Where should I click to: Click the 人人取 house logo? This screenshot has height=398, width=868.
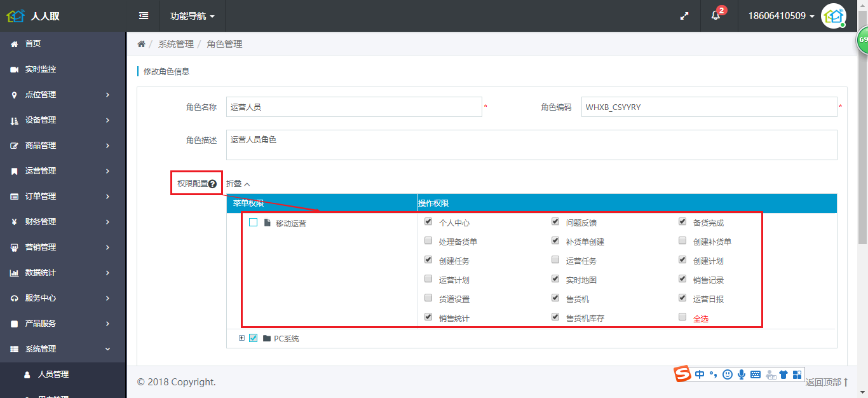pos(15,15)
